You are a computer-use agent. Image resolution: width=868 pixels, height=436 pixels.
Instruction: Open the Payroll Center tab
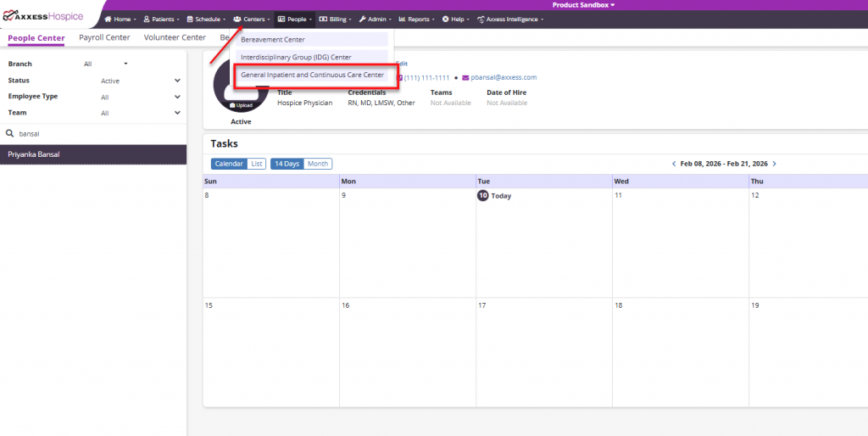(x=104, y=37)
